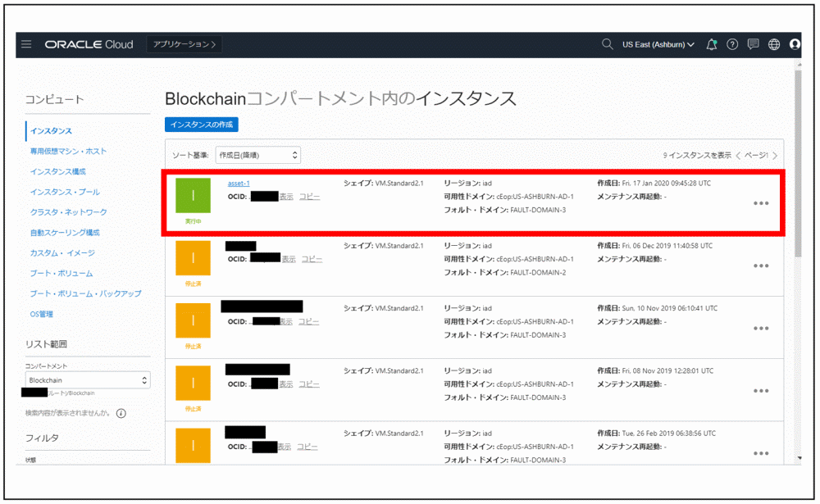Viewport: 820px width, 504px height.
Task: Click info icon beside 検索内容が表示されませんか
Action: tap(121, 414)
